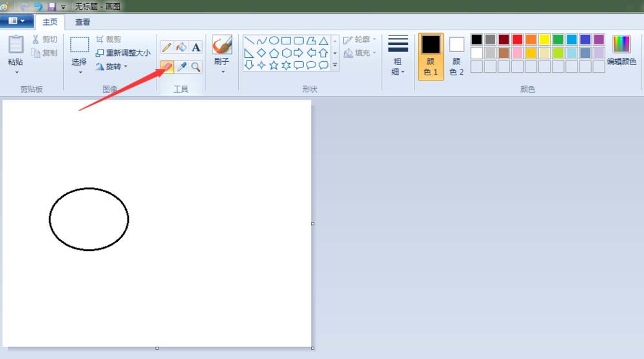
Task: Click the rectangular Select (选择) tool button
Action: tap(79, 45)
